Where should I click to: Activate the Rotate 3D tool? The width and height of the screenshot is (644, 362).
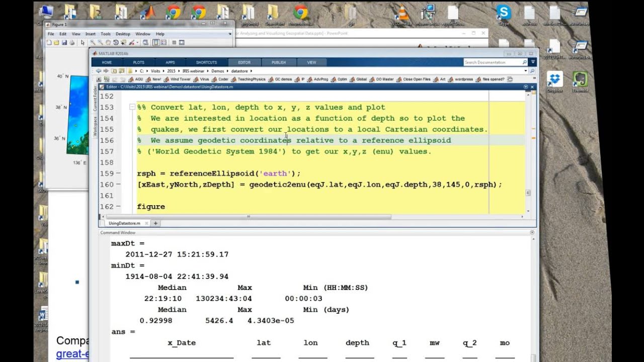tap(116, 43)
